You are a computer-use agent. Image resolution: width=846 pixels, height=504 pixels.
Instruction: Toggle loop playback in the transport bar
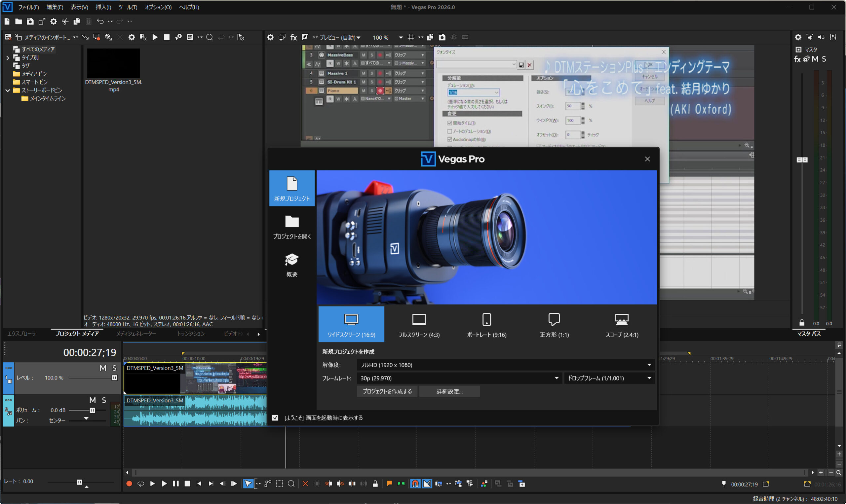(141, 484)
